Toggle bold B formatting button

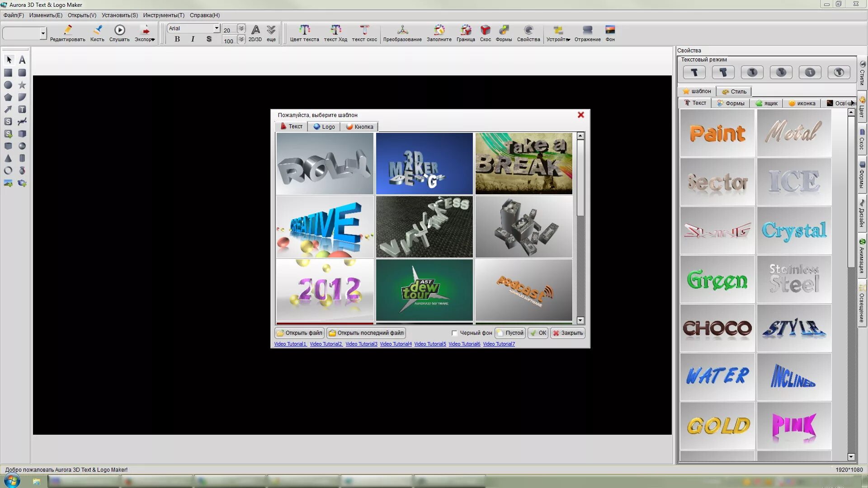[177, 39]
